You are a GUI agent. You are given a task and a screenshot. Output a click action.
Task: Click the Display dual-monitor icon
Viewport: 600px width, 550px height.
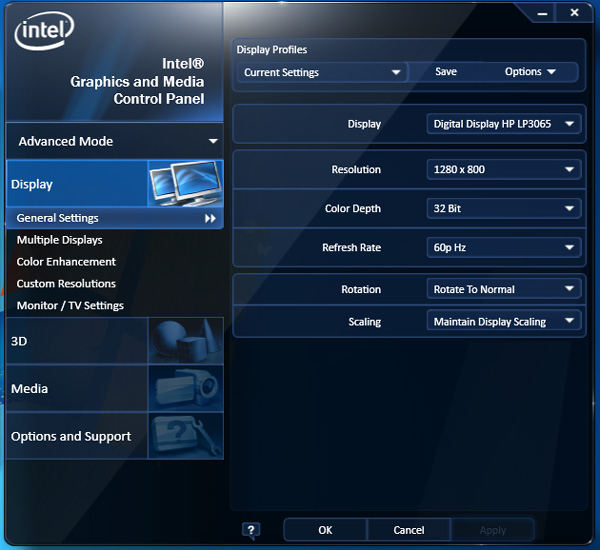tap(186, 183)
